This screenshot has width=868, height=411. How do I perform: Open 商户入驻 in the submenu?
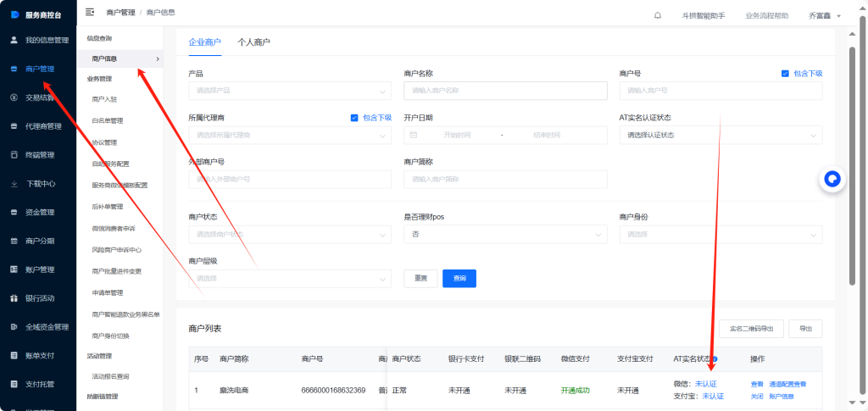pyautogui.click(x=104, y=99)
